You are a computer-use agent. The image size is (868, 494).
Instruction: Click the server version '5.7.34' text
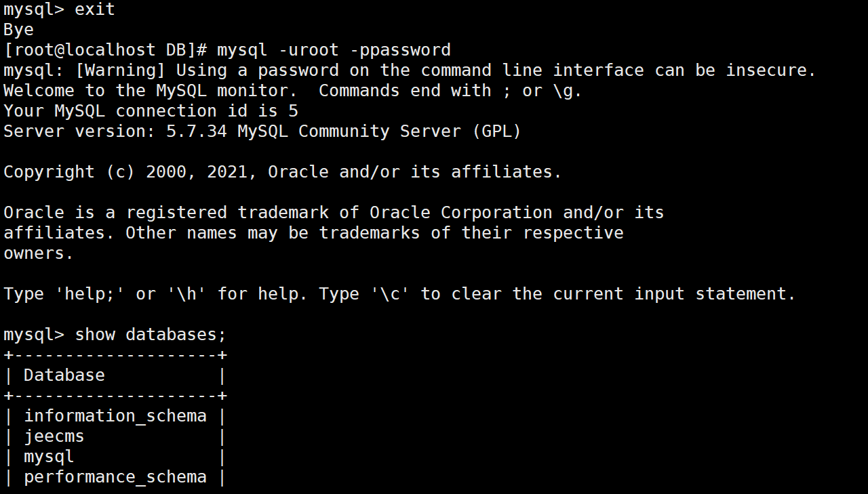[x=196, y=131]
